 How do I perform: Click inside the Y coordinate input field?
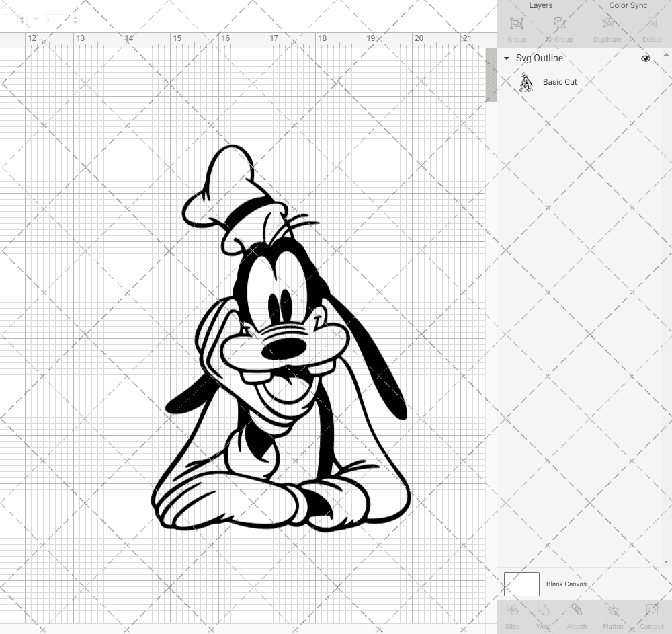[57, 20]
